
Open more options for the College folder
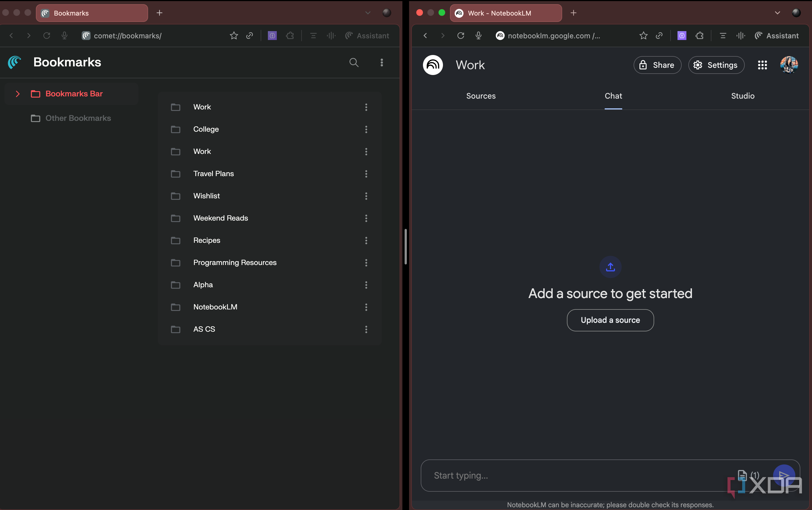coord(366,129)
